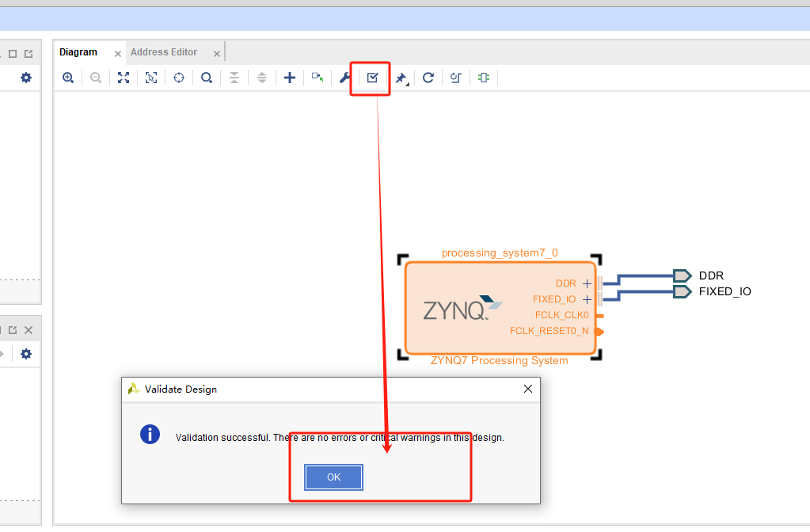Float the lower left panel
This screenshot has height=532, width=810.
click(x=13, y=330)
